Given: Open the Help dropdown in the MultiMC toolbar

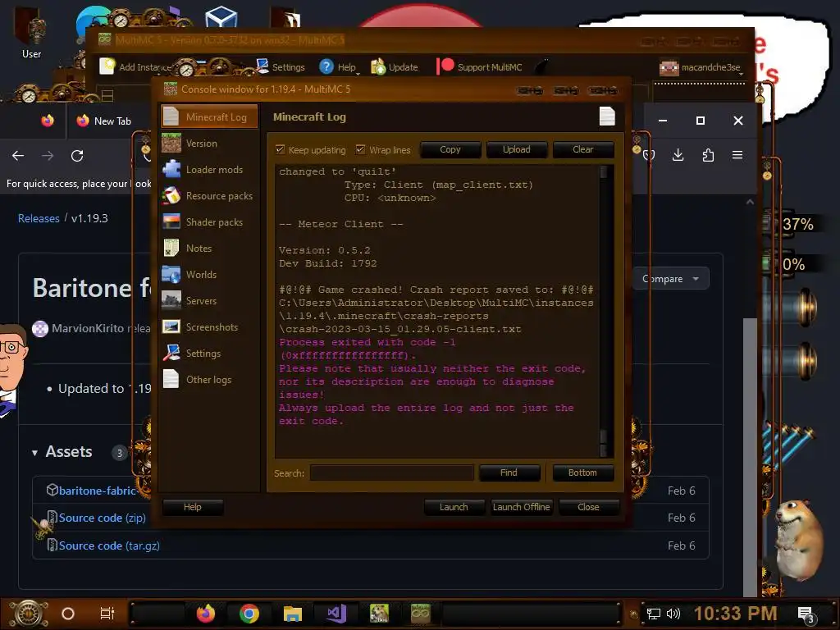Looking at the screenshot, I should point(339,67).
